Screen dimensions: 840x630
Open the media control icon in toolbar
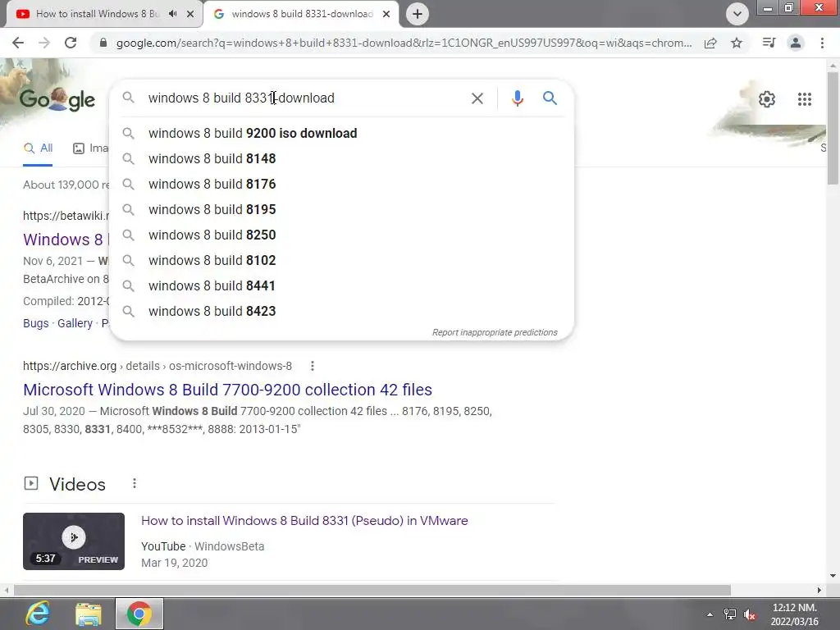click(769, 43)
